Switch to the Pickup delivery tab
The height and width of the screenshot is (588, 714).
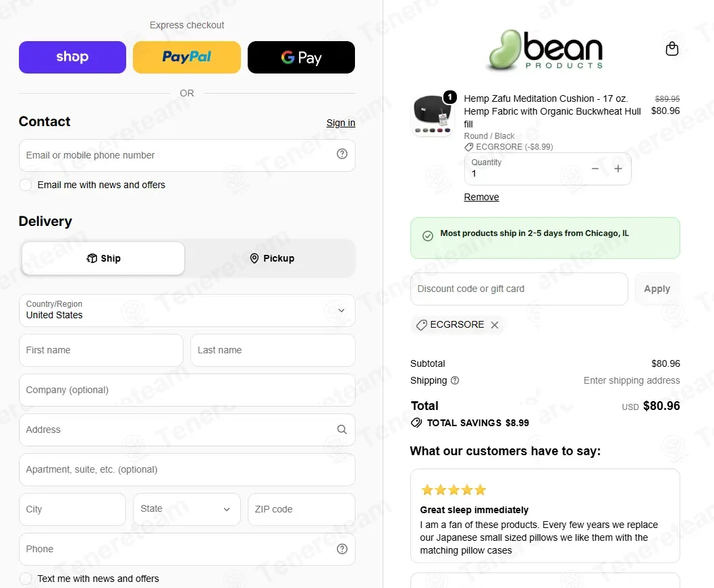tap(272, 258)
